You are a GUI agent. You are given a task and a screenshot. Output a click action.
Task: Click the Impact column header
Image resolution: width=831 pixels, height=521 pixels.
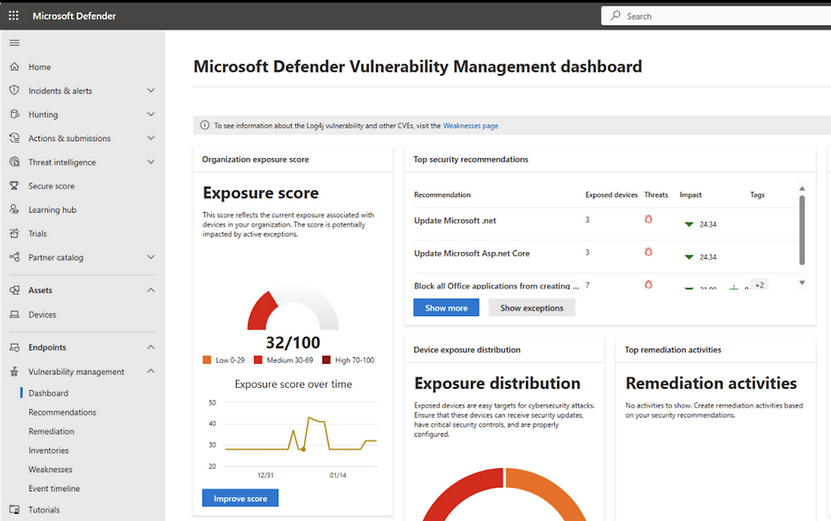pos(691,195)
